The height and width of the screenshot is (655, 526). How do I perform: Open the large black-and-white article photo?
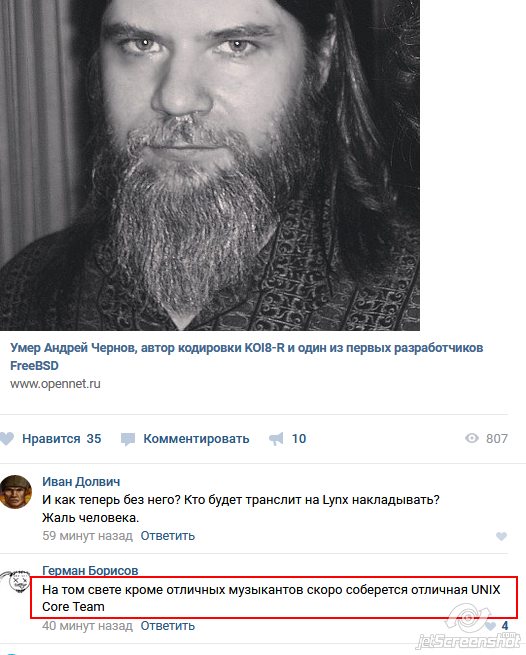[x=210, y=165]
